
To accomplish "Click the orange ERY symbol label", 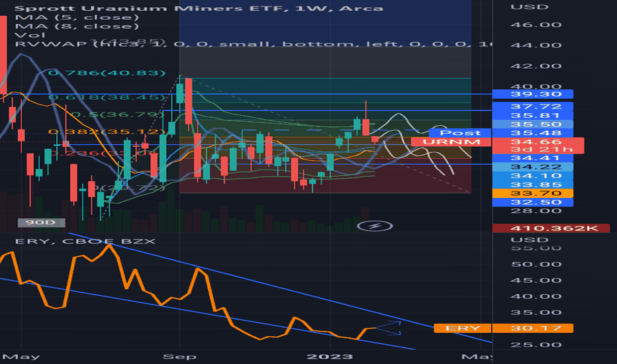I will coord(462,328).
